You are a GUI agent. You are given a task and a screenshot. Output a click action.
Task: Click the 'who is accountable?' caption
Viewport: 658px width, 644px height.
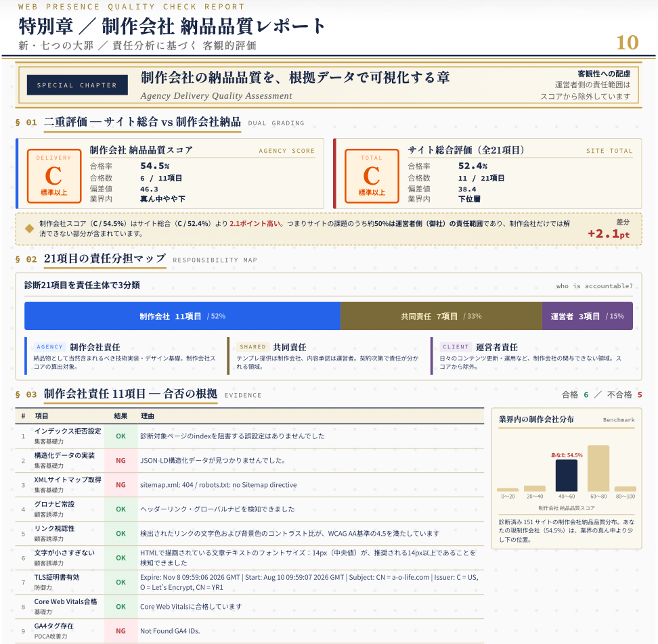594,286
